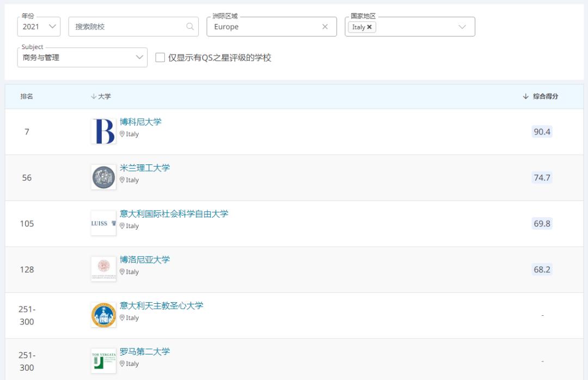Image resolution: width=588 pixels, height=380 pixels.
Task: Open the Subject 商务与管理 dropdown
Action: [83, 57]
